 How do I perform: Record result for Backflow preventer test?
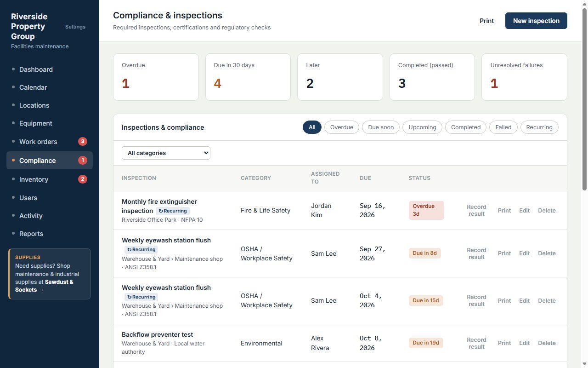click(x=476, y=343)
